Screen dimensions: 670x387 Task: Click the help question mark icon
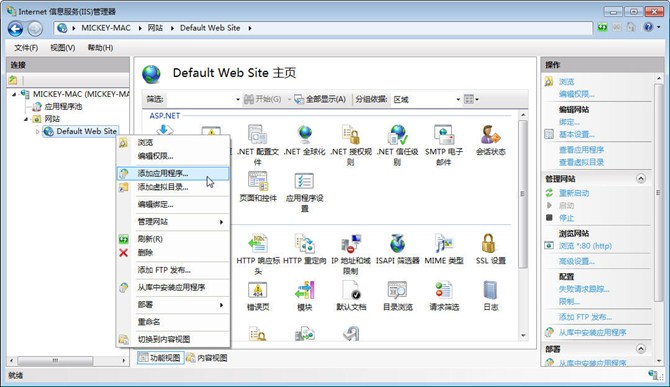coord(648,27)
